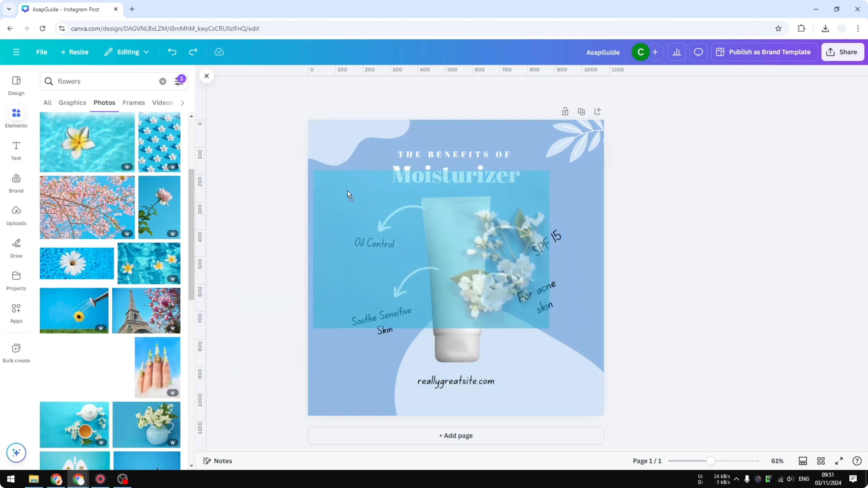Select the cherry blossom branch photo
This screenshot has width=868, height=488.
(87, 207)
